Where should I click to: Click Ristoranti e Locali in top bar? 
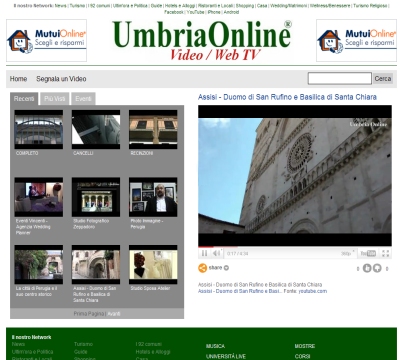pos(215,6)
